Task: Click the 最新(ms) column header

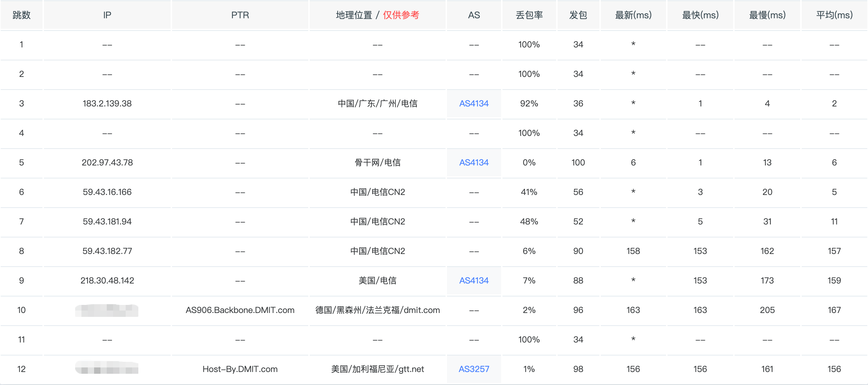Action: (x=633, y=15)
